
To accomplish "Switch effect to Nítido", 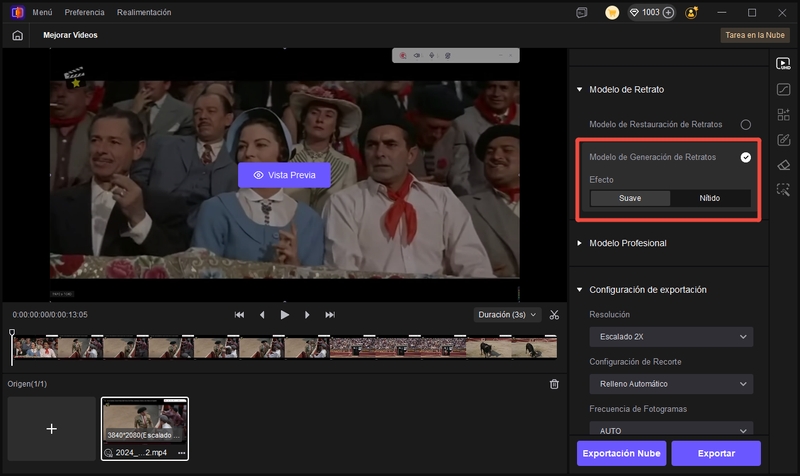I will [x=709, y=198].
